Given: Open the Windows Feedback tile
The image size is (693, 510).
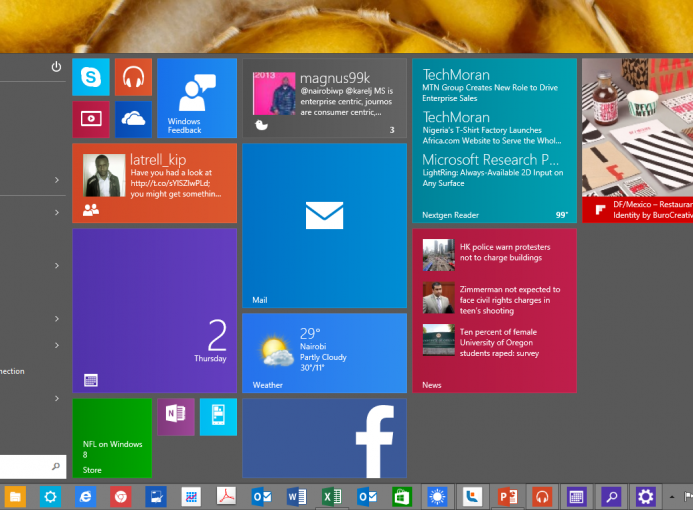Looking at the screenshot, I should [x=196, y=97].
